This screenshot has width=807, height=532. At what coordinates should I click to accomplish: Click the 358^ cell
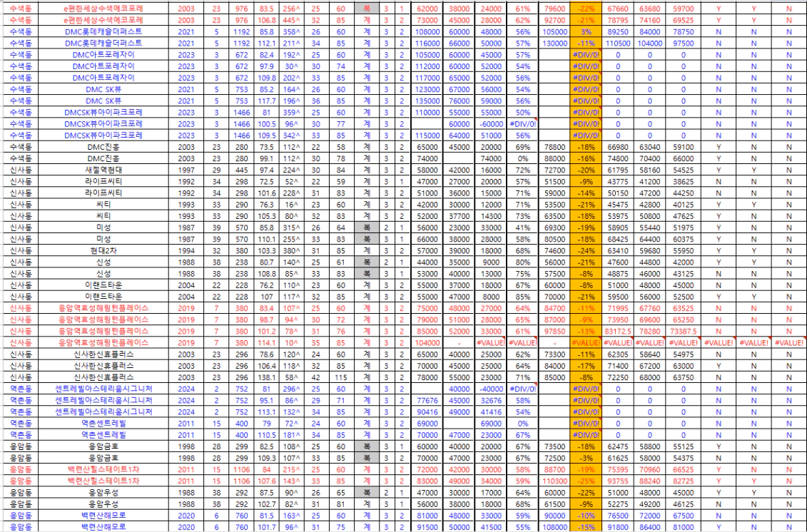click(x=291, y=32)
